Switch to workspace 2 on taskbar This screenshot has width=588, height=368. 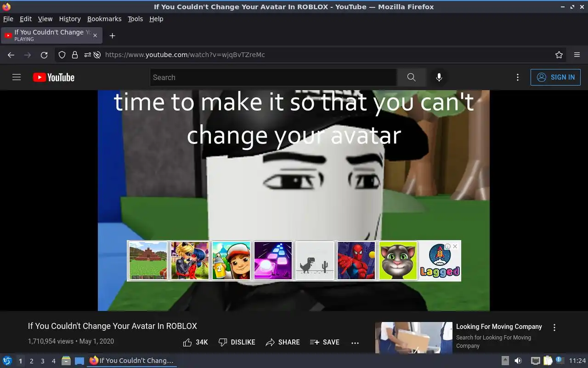pyautogui.click(x=31, y=361)
